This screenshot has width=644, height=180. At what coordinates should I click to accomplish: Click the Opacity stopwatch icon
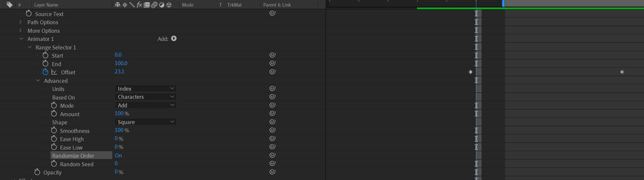point(37,172)
